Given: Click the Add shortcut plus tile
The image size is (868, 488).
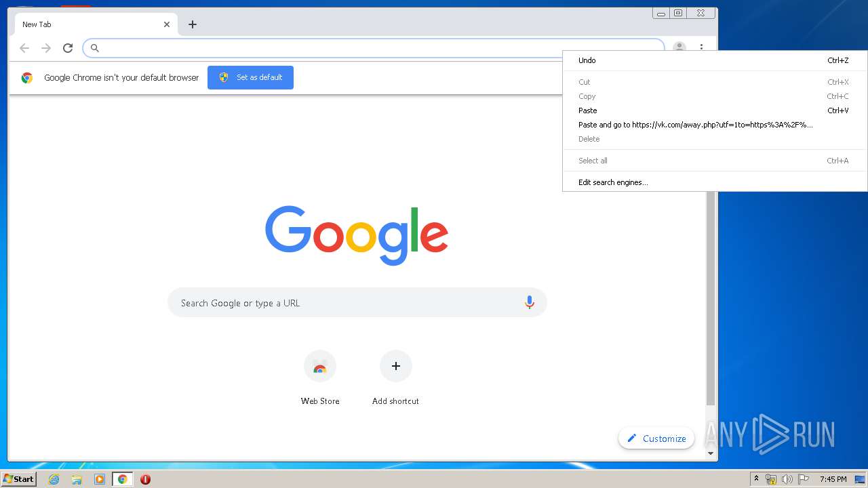Looking at the screenshot, I should 395,378.
